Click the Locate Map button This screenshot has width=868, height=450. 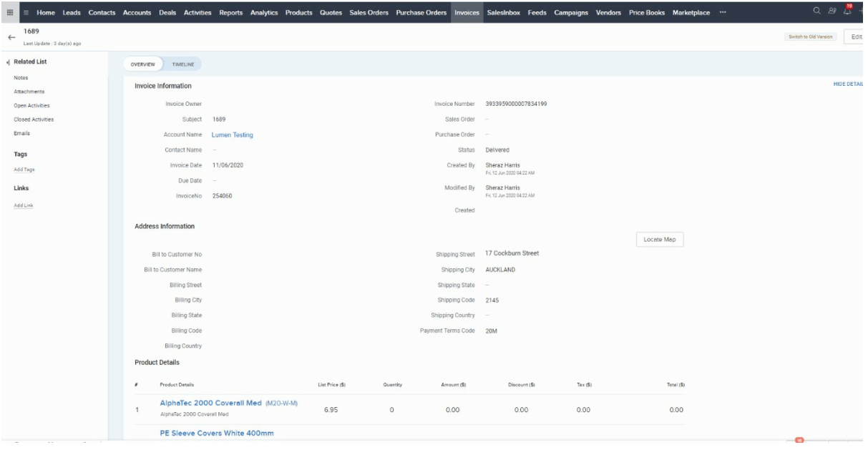pyautogui.click(x=659, y=240)
